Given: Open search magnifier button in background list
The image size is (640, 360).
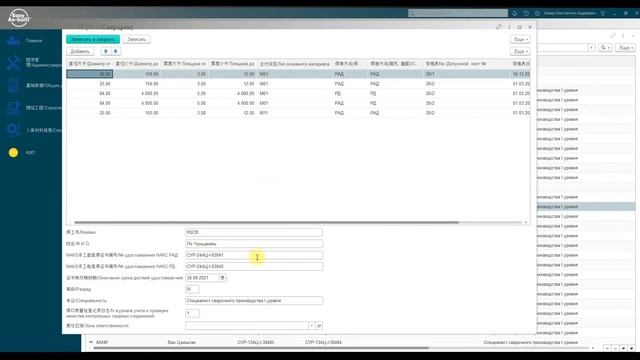Looking at the screenshot, I should click(x=604, y=48).
